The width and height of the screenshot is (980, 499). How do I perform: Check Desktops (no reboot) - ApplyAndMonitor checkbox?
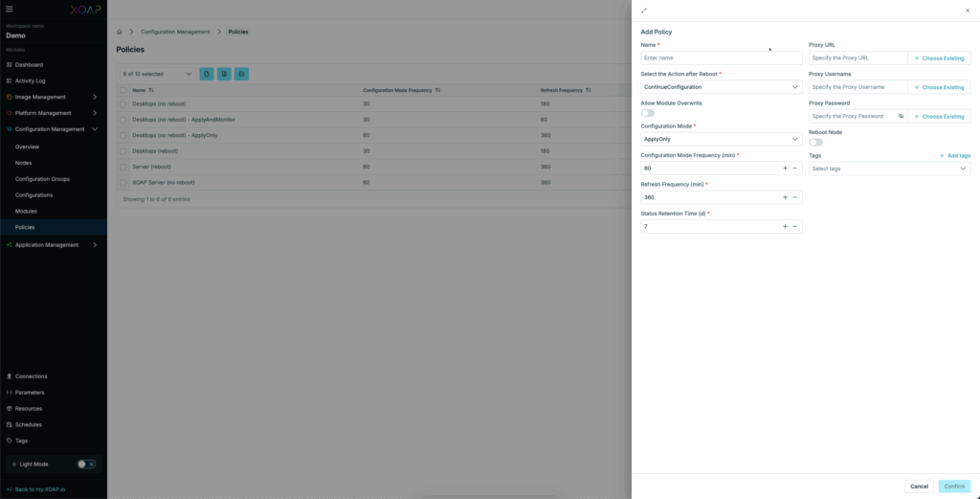pos(123,120)
